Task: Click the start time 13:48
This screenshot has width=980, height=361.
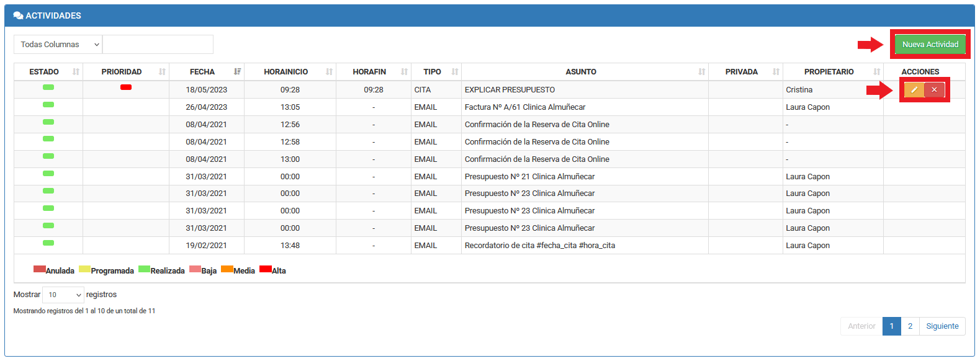Action: pyautogui.click(x=290, y=246)
